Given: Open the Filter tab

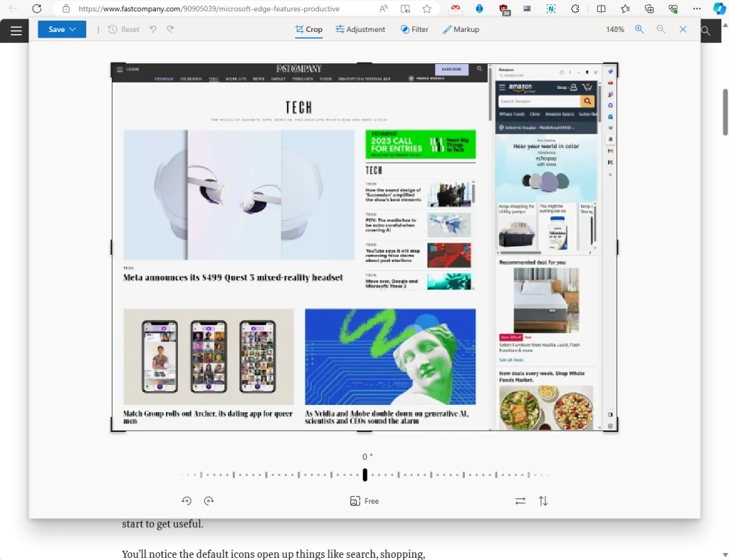Looking at the screenshot, I should pos(414,29).
